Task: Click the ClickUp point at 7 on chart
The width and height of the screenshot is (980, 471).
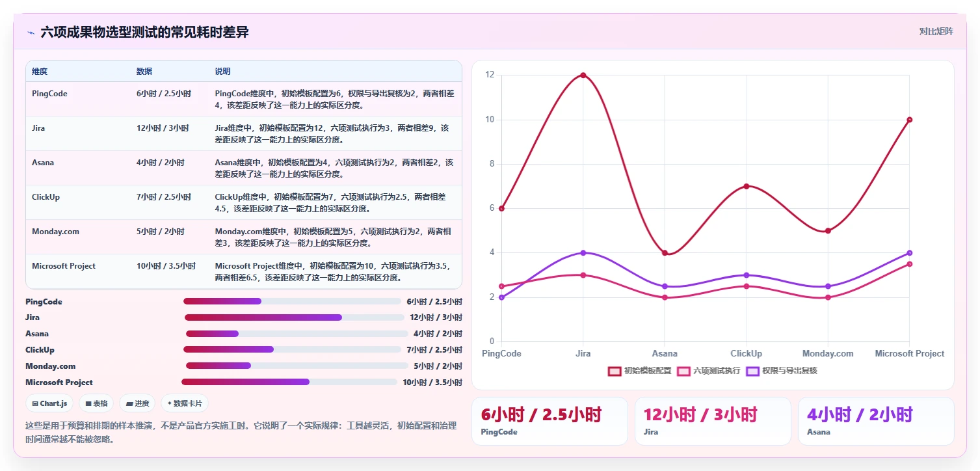Action: point(747,186)
